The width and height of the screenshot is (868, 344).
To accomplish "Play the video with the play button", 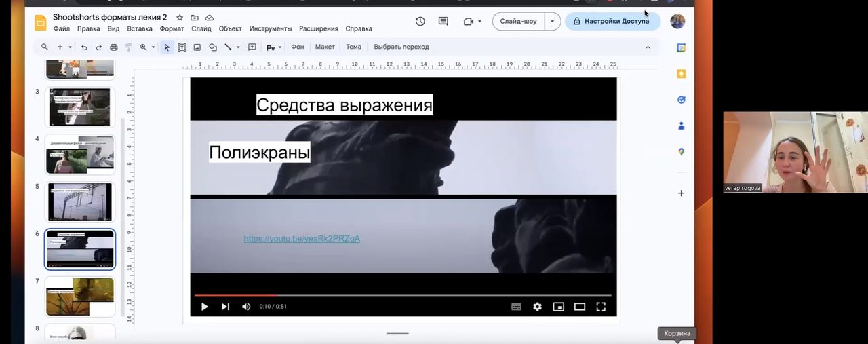I will coord(204,307).
